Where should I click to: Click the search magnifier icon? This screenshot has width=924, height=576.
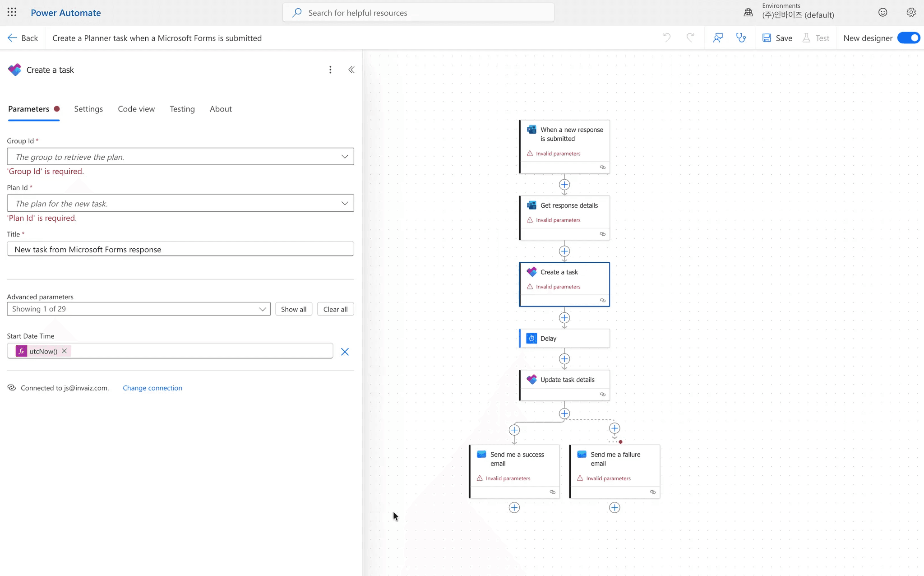tap(296, 13)
